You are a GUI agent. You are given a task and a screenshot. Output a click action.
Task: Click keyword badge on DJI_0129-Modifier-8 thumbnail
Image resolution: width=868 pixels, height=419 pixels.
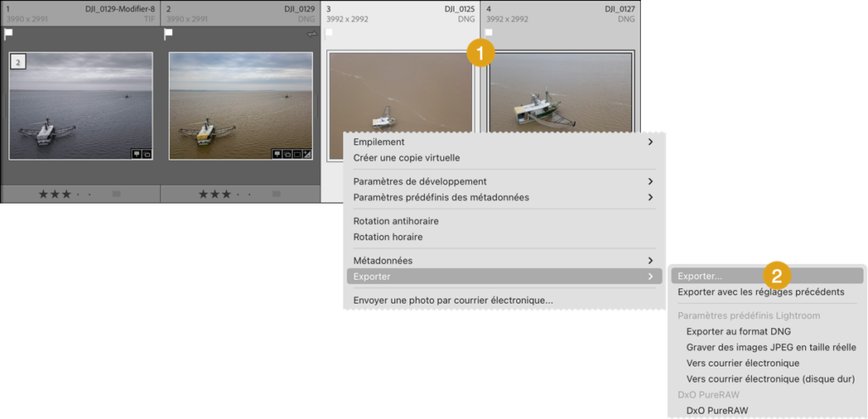(136, 154)
